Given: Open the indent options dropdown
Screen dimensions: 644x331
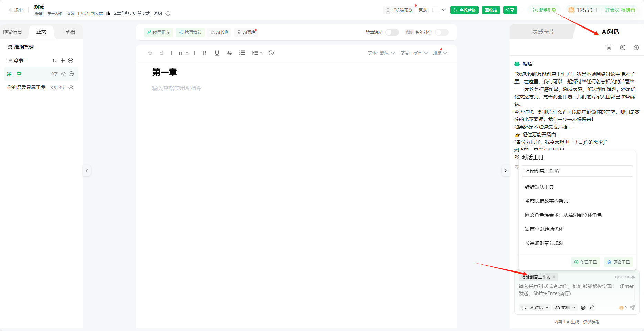Looking at the screenshot, I should 257,53.
